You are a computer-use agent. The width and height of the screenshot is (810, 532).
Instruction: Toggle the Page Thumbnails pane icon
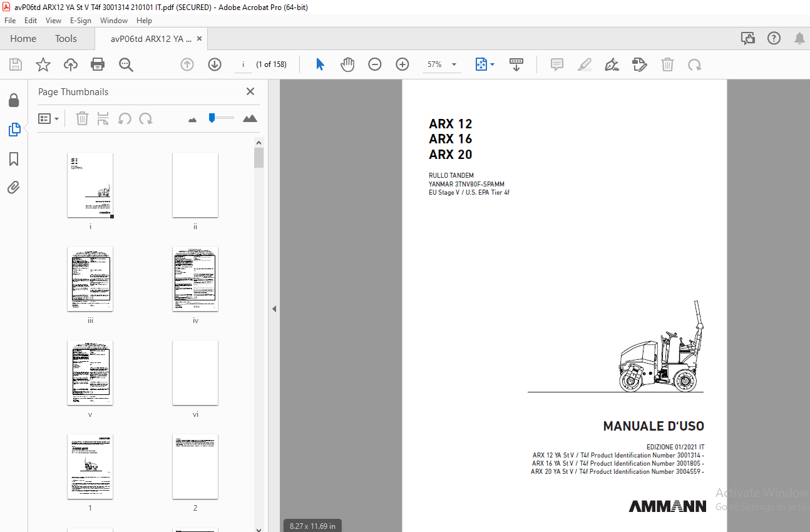pyautogui.click(x=14, y=130)
